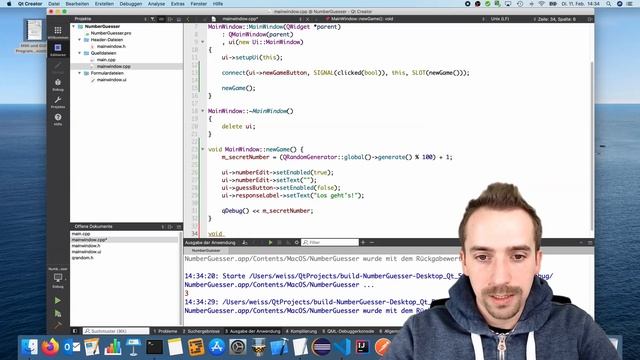
Task: Toggle the left sidebar icon in status bar
Action: tap(75, 331)
